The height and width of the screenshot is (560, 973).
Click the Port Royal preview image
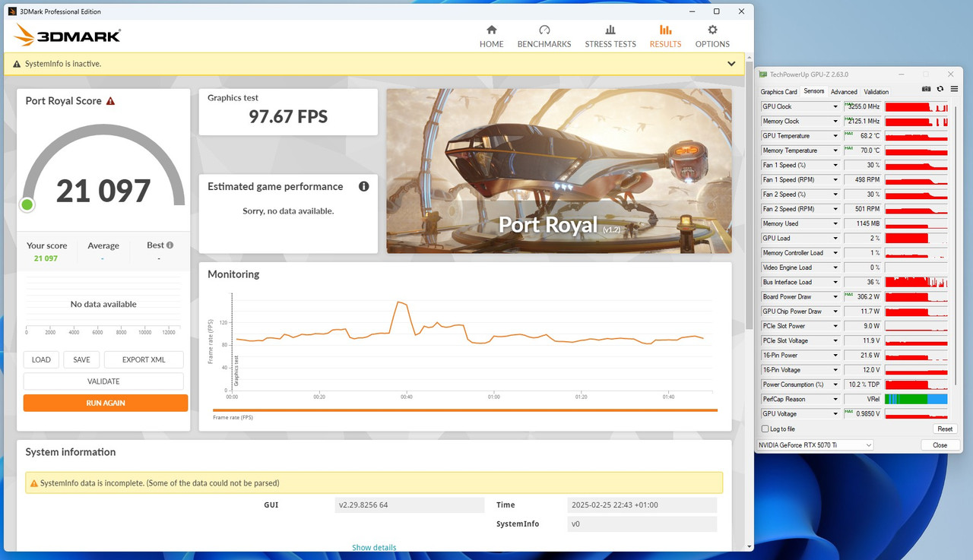pos(559,171)
